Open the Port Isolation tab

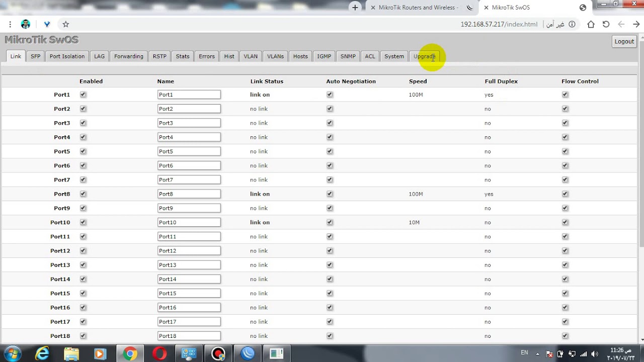67,56
